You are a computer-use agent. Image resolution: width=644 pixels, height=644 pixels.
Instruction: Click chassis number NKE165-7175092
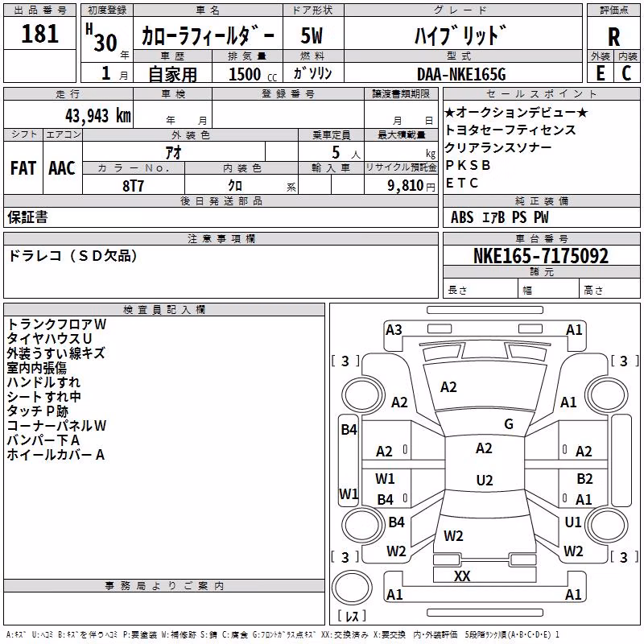541,255
